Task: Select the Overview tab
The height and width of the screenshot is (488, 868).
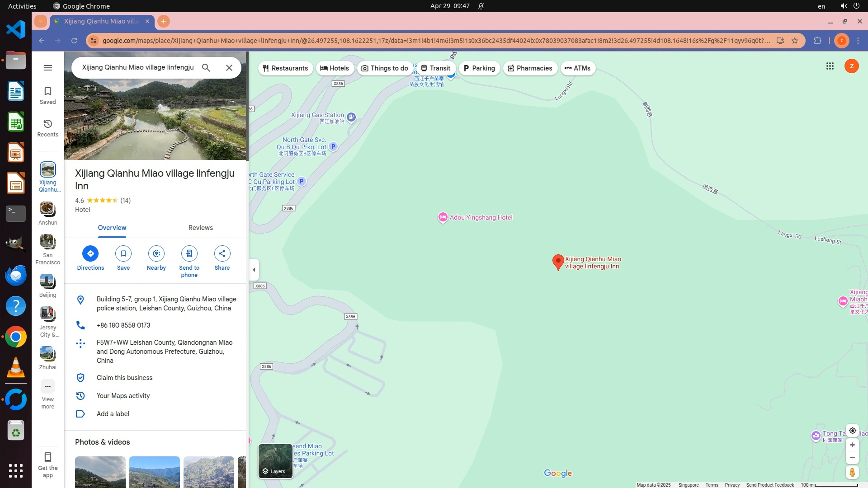Action: coord(112,228)
